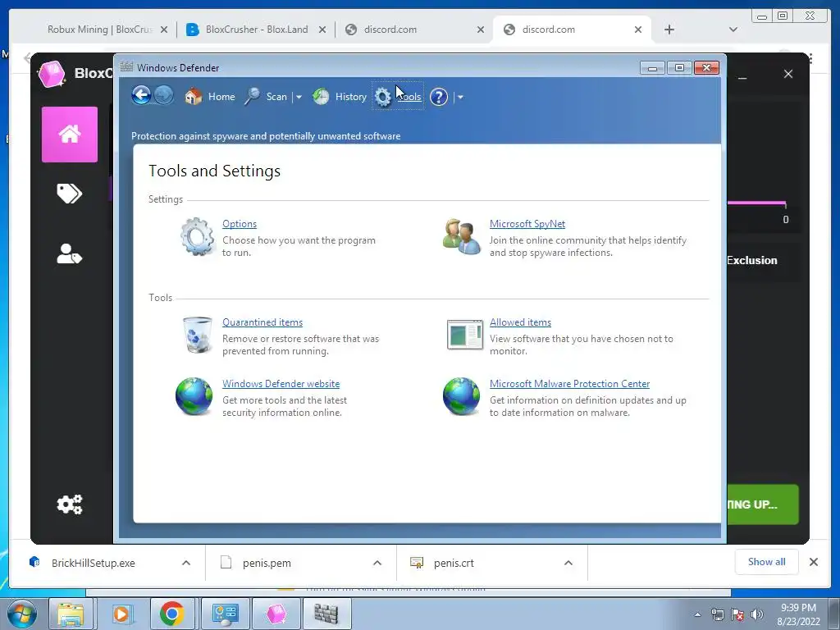Open the Allowed items link
Image resolution: width=840 pixels, height=630 pixels.
520,322
